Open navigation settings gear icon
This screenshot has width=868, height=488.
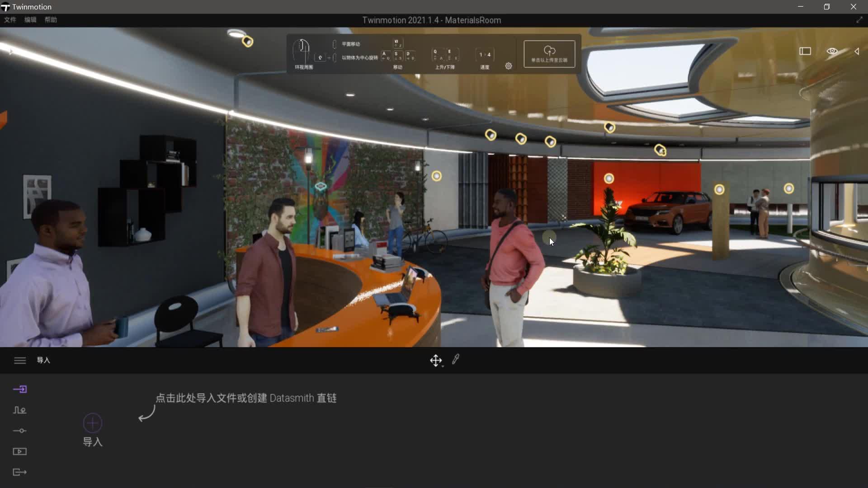(509, 66)
